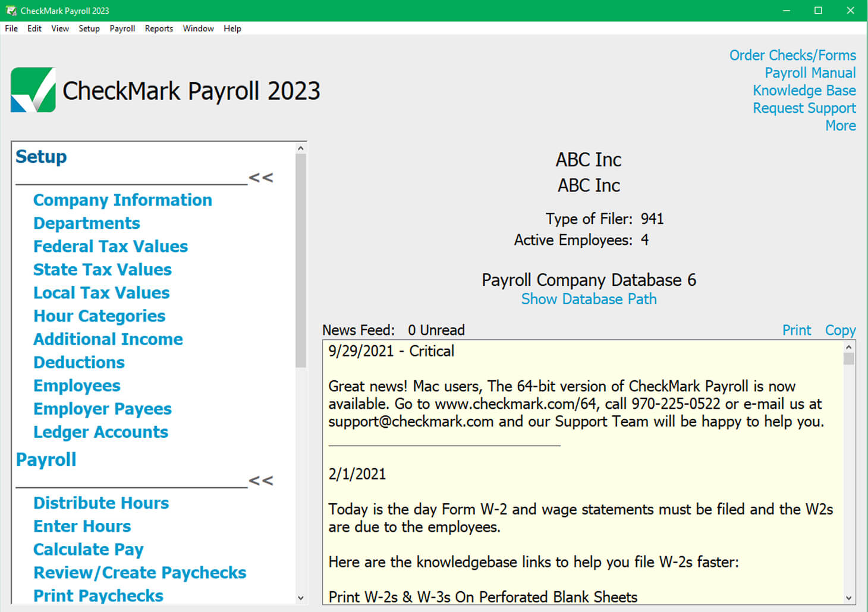868x612 pixels.
Task: Click the News Feed scroll up arrow
Action: (849, 347)
